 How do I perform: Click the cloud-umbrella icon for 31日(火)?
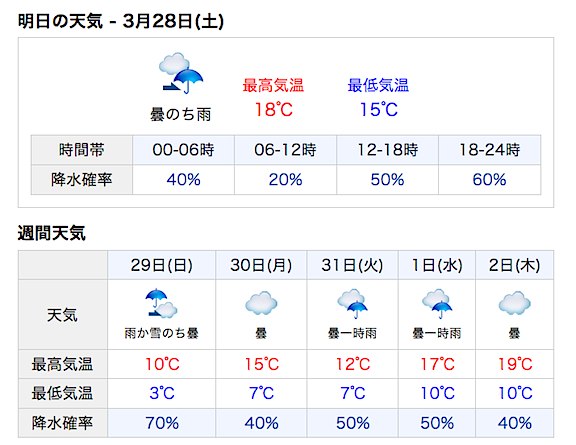click(x=352, y=304)
